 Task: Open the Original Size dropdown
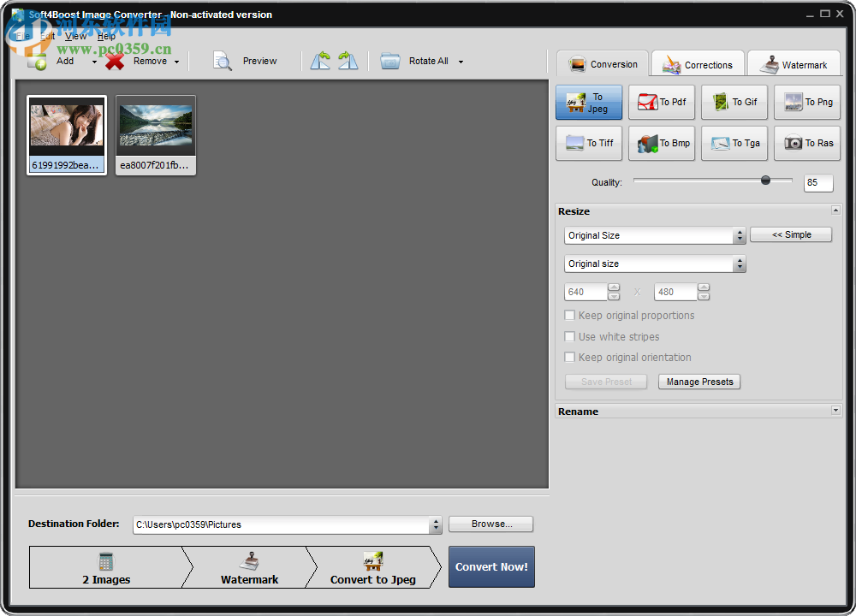pos(740,234)
